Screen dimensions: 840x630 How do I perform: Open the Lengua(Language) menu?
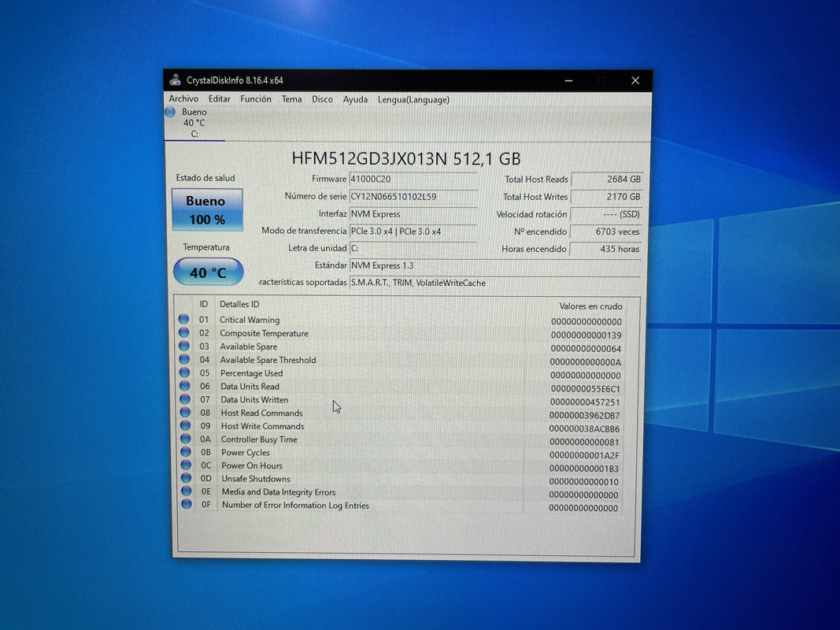point(413,100)
